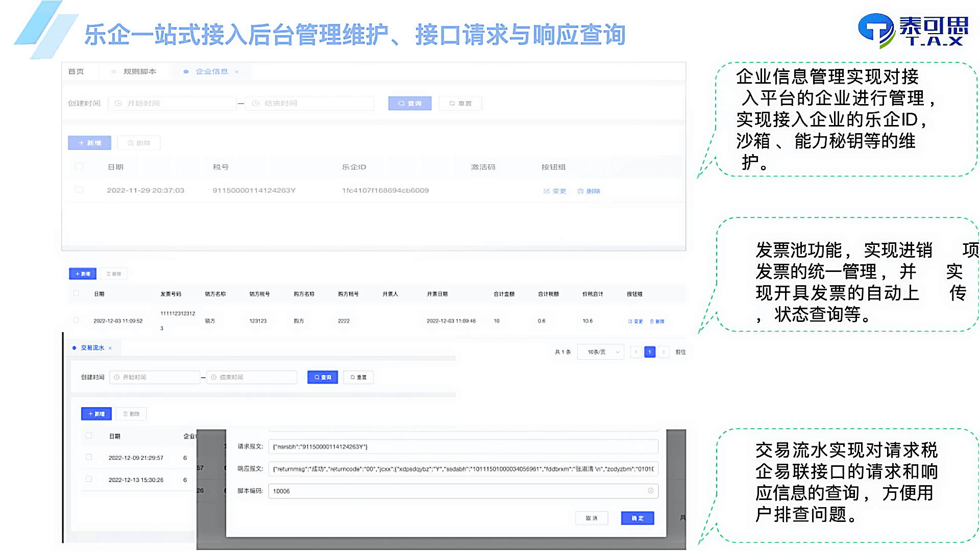Click 重置 button in 交易流水 panel
The image size is (980, 551).
click(358, 377)
